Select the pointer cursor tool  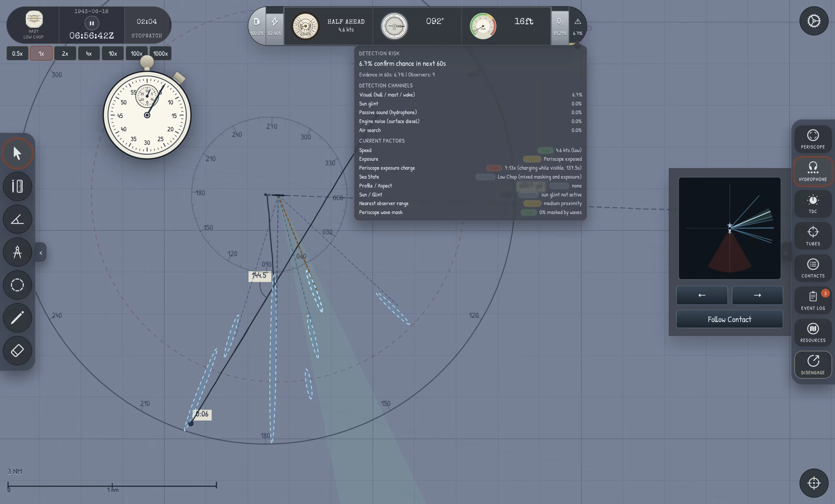(17, 153)
